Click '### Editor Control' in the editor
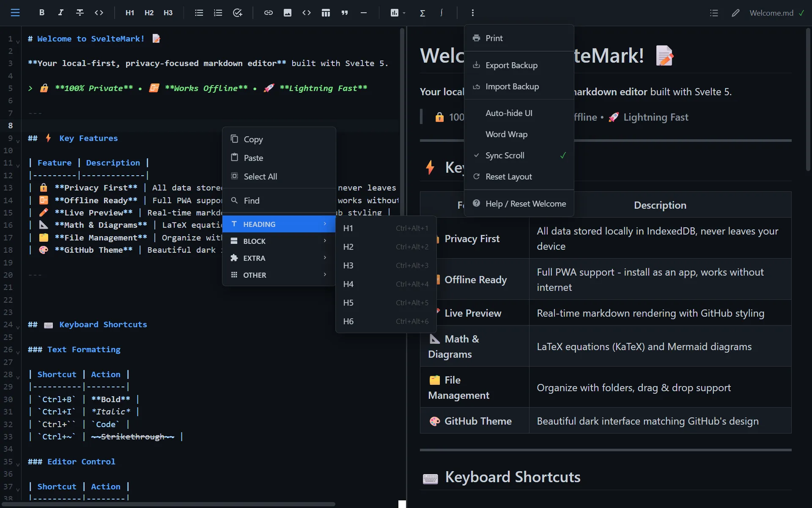 tap(71, 461)
